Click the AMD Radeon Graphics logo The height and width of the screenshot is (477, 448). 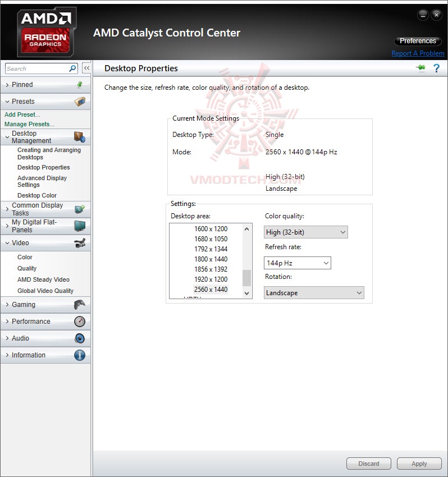[x=46, y=32]
